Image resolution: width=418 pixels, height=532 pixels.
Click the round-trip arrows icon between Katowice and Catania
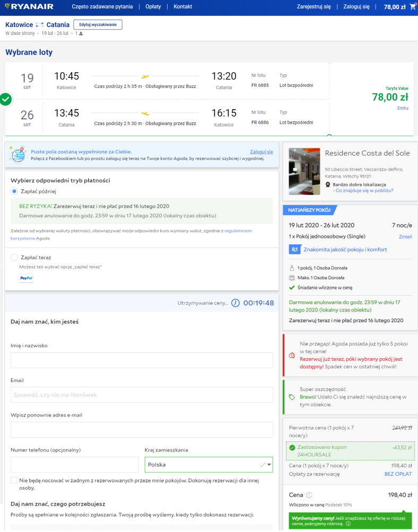pos(40,24)
